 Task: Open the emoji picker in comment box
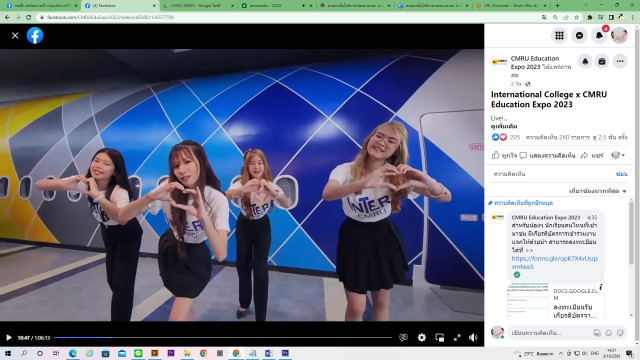(609, 333)
